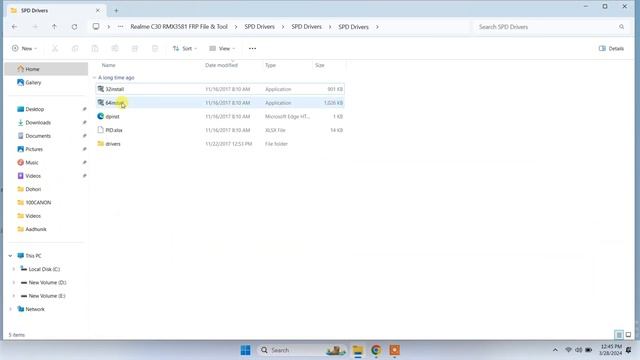Refresh the current folder view
This screenshot has height=360, width=640.
(74, 27)
